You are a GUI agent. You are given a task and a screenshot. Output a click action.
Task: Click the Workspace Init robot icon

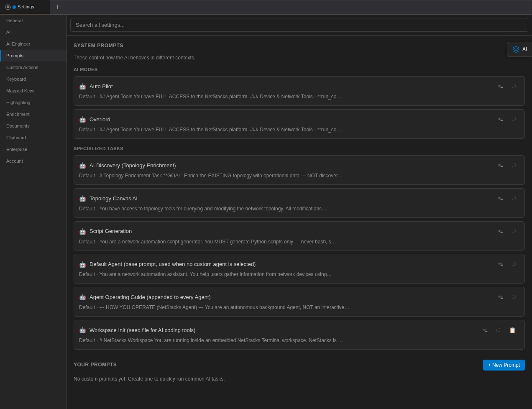tap(82, 330)
